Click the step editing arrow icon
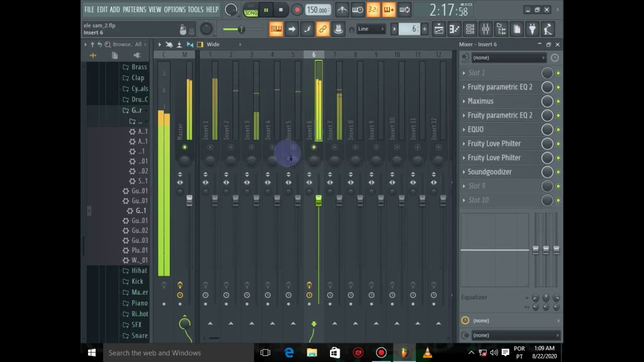This screenshot has height=362, width=644. click(292, 29)
